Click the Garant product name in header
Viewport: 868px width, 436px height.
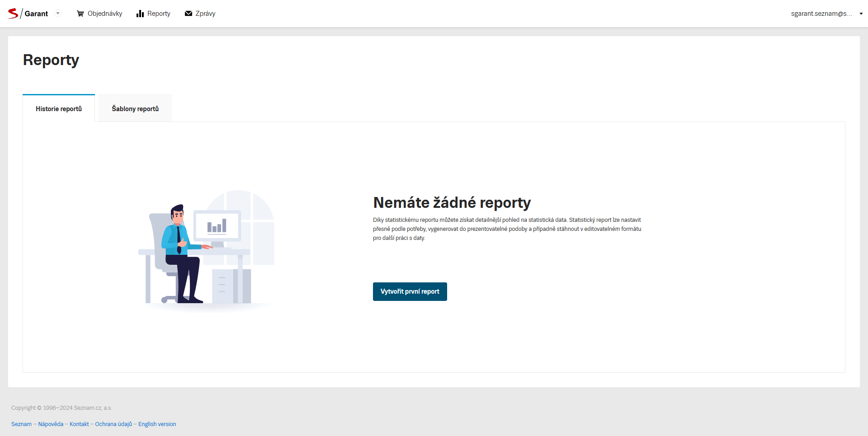point(36,14)
